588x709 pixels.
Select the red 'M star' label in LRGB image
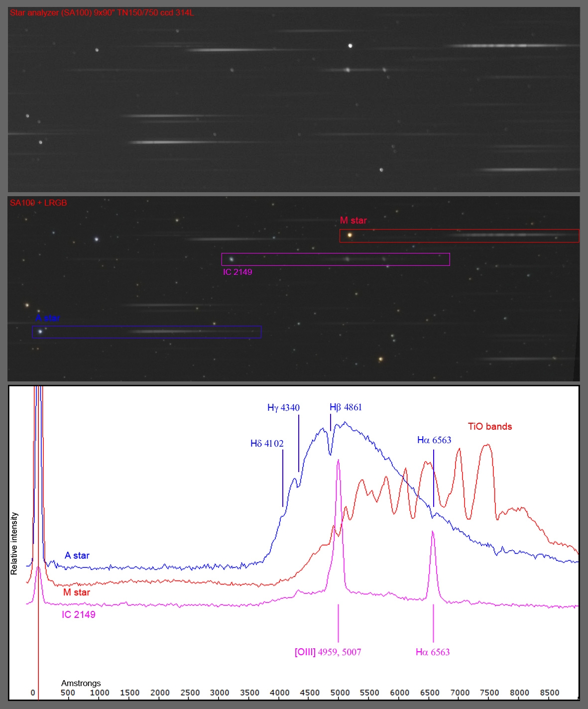click(353, 221)
